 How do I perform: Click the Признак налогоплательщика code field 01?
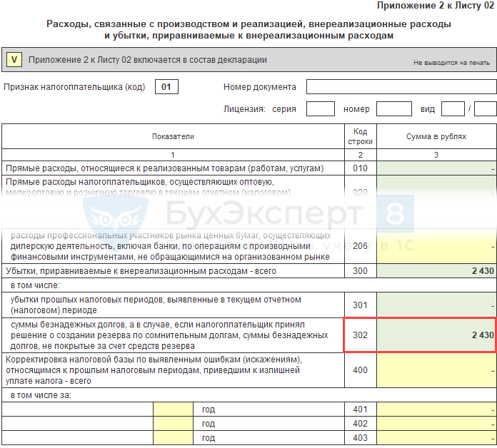(x=166, y=87)
